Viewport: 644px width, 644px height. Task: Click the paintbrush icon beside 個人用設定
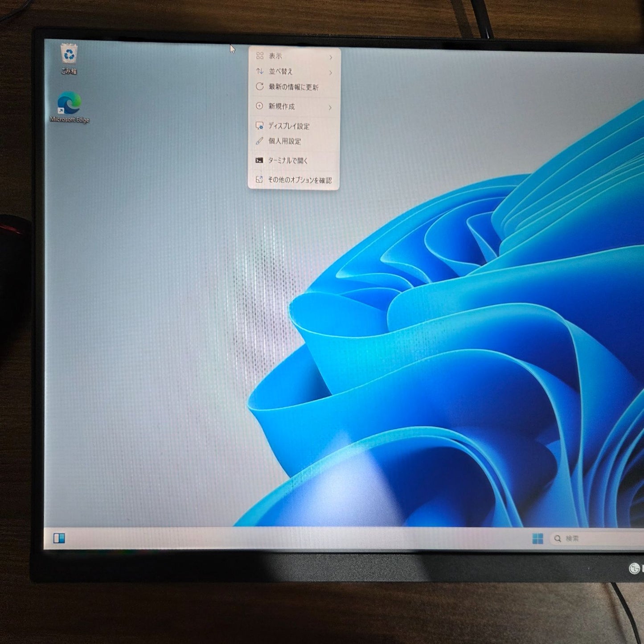coord(259,141)
